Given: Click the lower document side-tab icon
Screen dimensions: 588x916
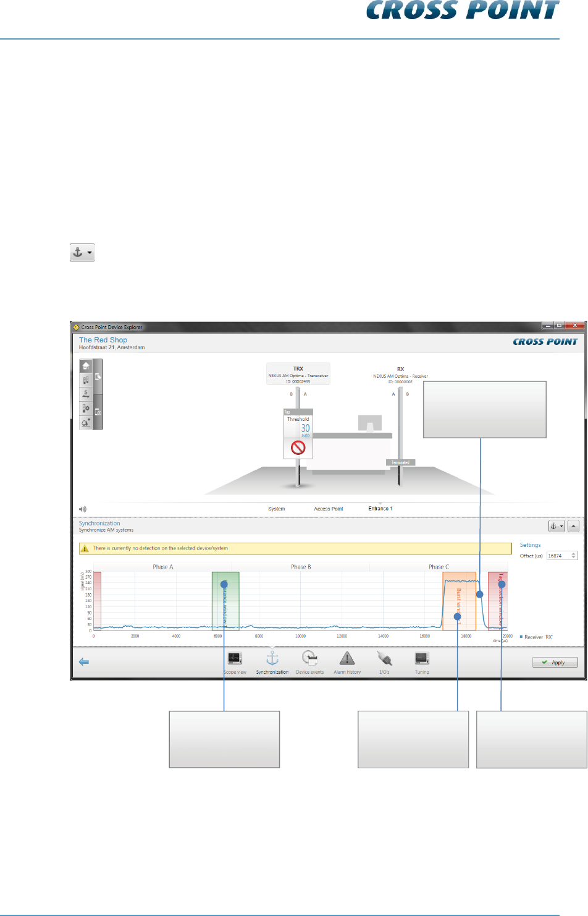Looking at the screenshot, I should (x=98, y=412).
